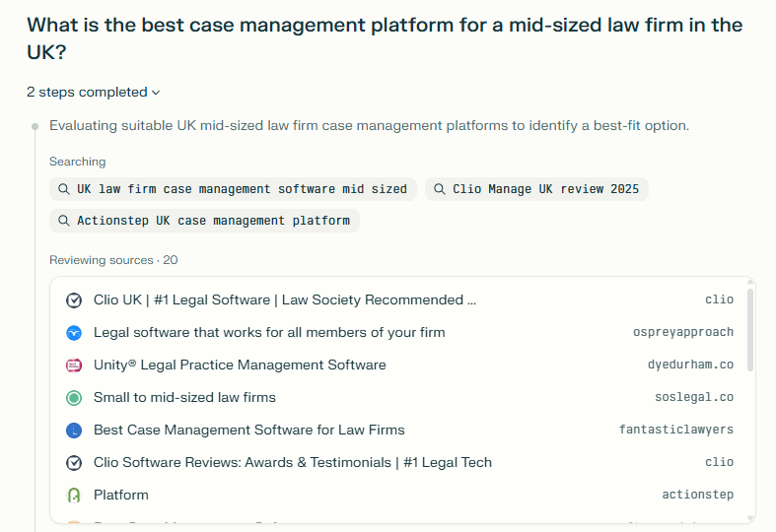Click 'dyedurham.co' domain label
This screenshot has width=776, height=532.
click(690, 365)
